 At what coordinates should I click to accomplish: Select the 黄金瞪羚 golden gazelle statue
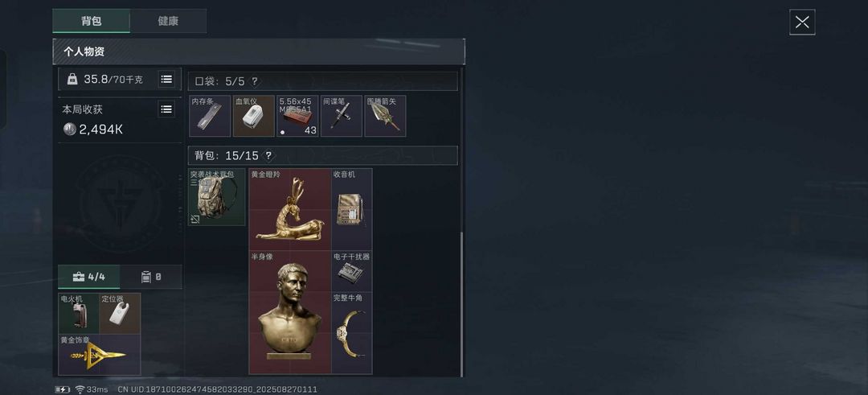290,209
